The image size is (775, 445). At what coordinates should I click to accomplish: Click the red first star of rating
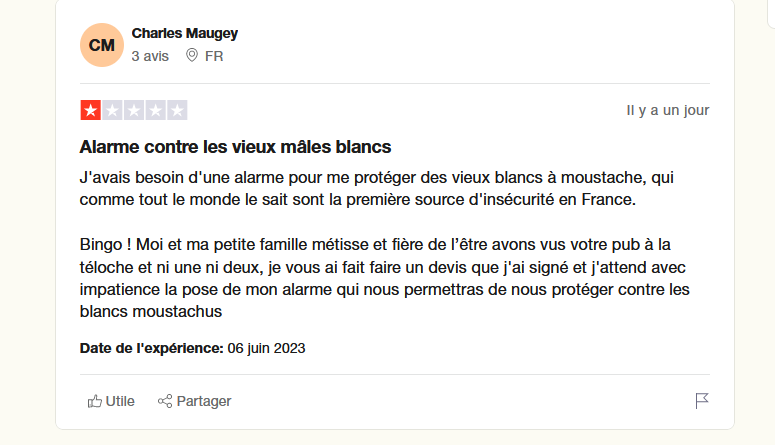point(90,110)
